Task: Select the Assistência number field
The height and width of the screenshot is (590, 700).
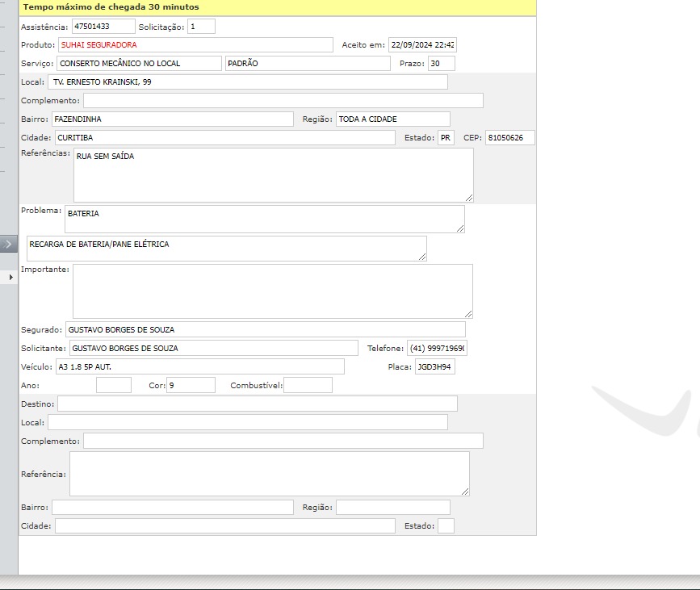Action: tap(103, 27)
